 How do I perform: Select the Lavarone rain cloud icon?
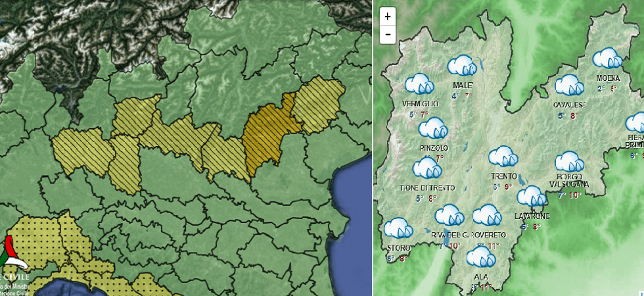click(531, 197)
